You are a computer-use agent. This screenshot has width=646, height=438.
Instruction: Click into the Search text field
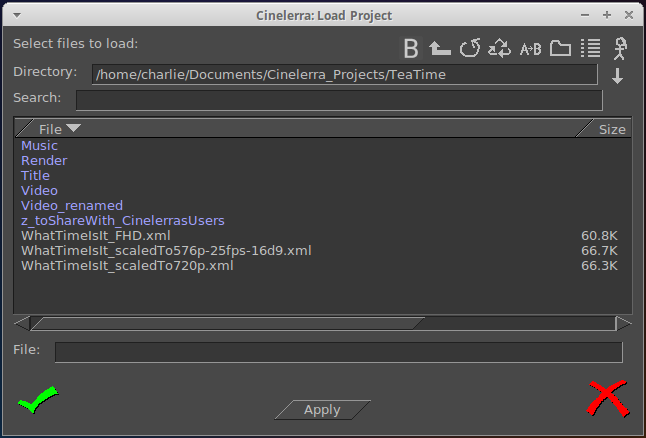[x=339, y=100]
